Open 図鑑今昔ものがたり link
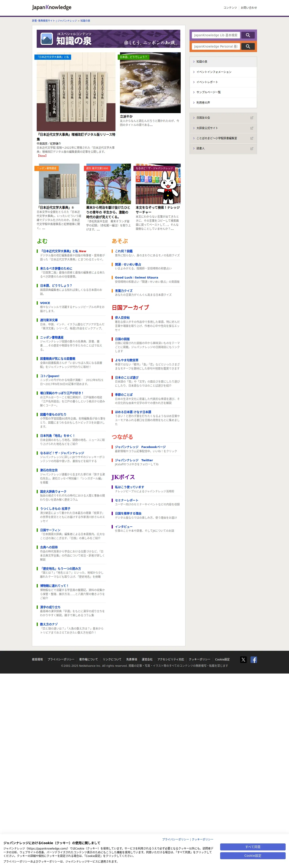The image size is (289, 868). tap(53, 414)
